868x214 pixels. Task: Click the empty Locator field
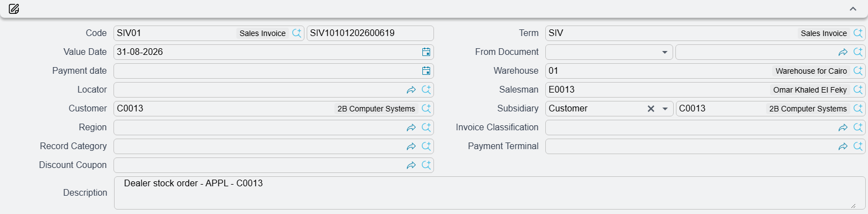coord(273,90)
